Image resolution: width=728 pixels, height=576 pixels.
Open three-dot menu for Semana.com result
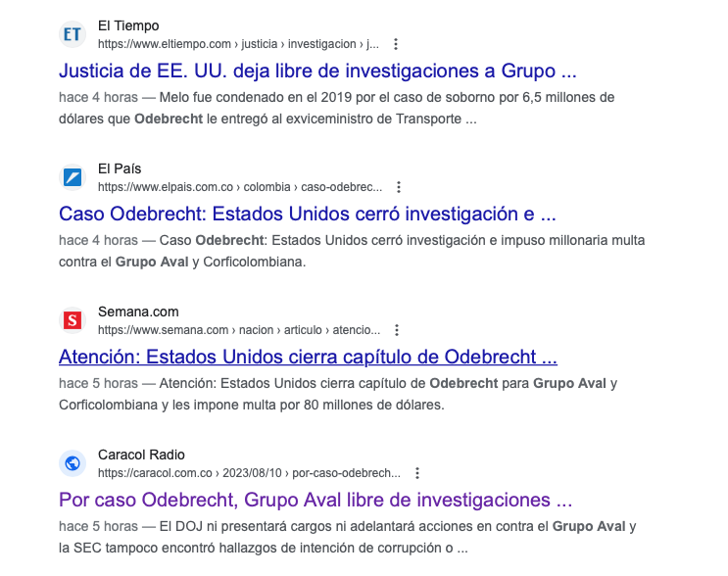tap(397, 330)
